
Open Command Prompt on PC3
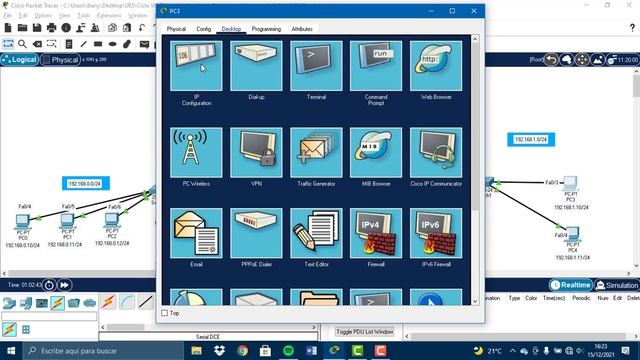click(x=376, y=66)
